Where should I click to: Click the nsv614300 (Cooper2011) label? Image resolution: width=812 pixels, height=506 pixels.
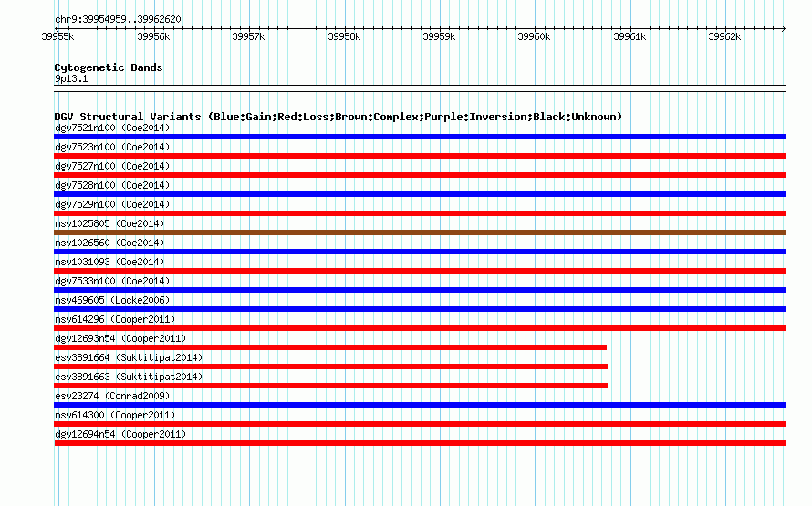115,415
